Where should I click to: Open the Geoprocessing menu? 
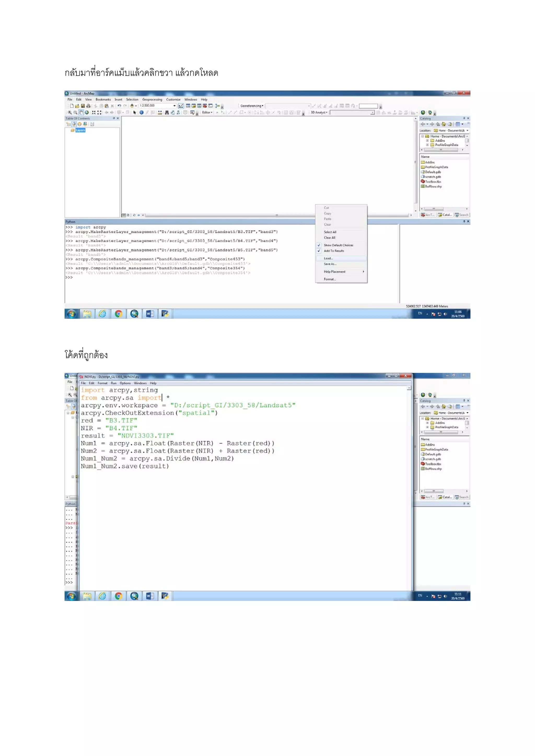pyautogui.click(x=152, y=99)
